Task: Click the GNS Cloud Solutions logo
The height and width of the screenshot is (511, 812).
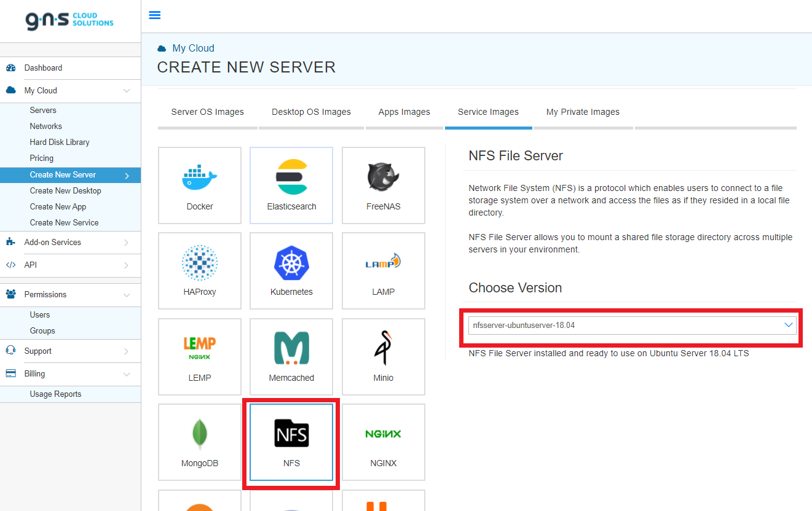Action: pos(69,20)
